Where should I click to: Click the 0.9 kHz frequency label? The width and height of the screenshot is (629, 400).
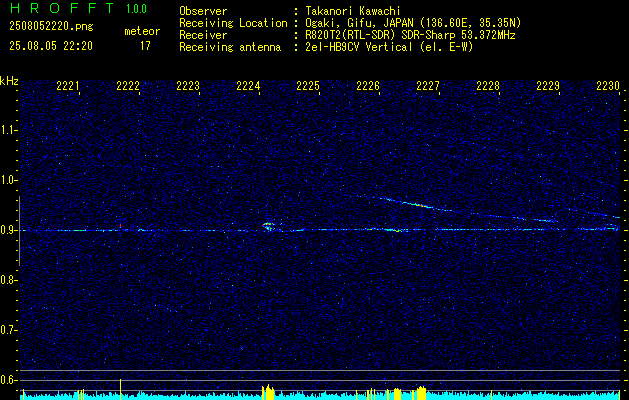click(x=9, y=230)
